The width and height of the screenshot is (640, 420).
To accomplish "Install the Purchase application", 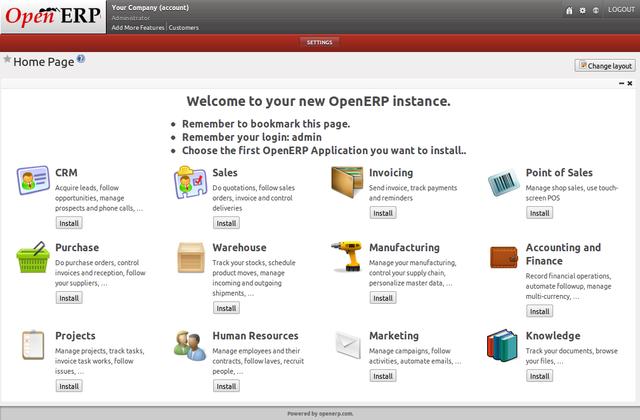I will [69, 298].
